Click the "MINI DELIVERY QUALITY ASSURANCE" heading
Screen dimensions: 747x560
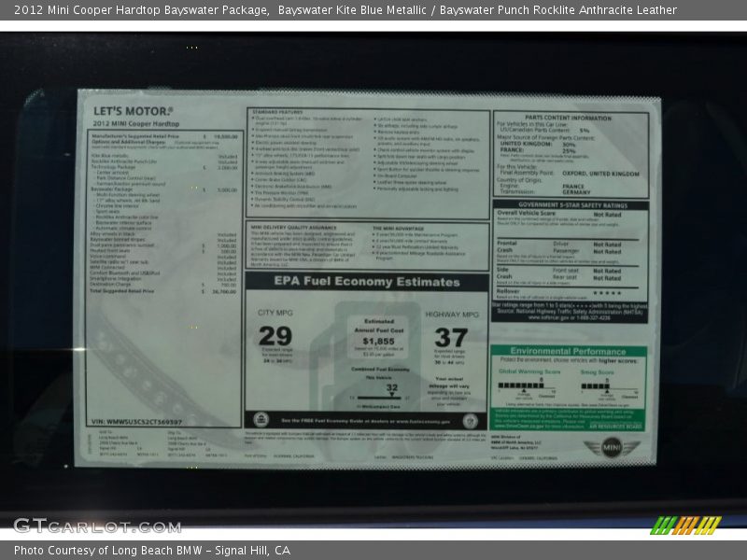293,228
